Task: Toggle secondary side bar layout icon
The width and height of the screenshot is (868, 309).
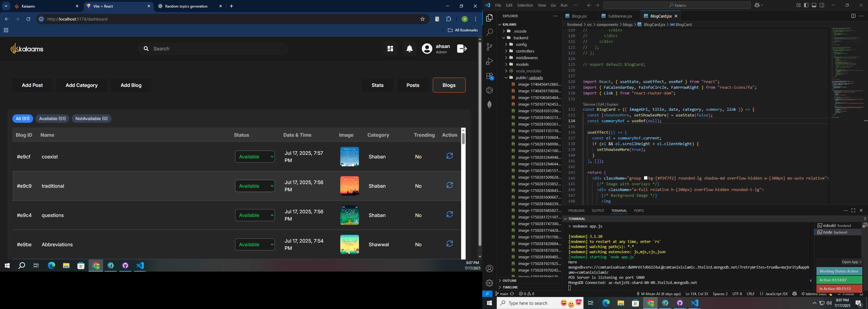Action: (x=822, y=5)
